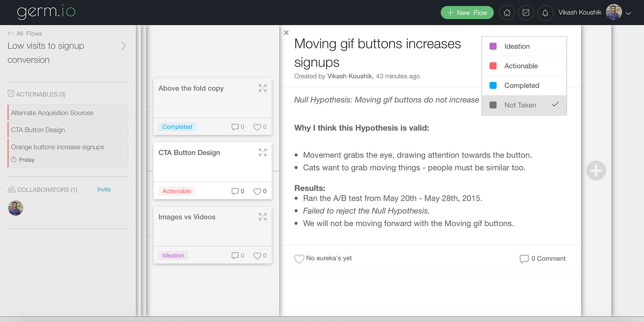This screenshot has height=322, width=644.
Task: Click the large plus add-card button
Action: [596, 171]
